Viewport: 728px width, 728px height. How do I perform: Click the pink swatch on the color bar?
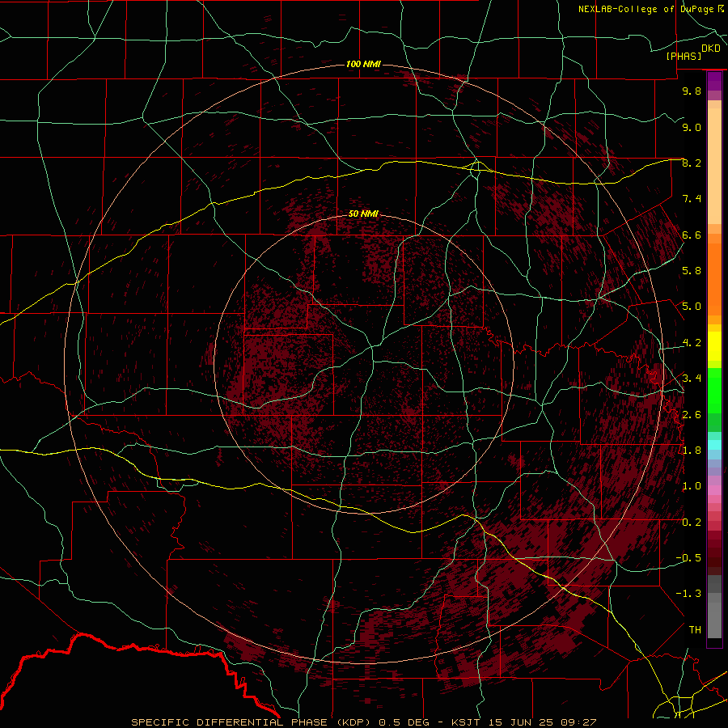pyautogui.click(x=714, y=490)
